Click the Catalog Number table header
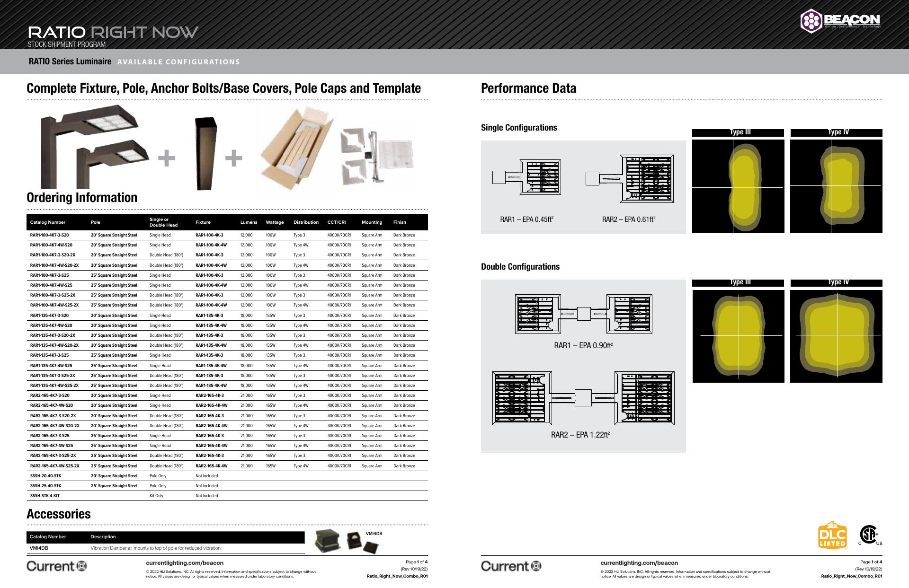This screenshot has width=909, height=588. click(48, 222)
